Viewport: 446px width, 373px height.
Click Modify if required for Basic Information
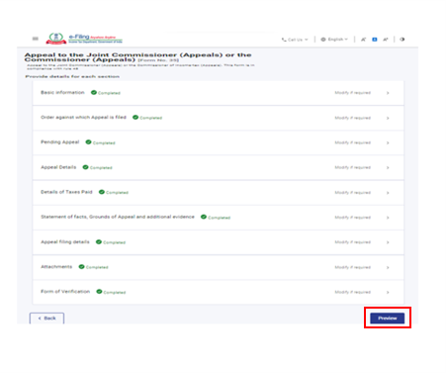(x=353, y=93)
